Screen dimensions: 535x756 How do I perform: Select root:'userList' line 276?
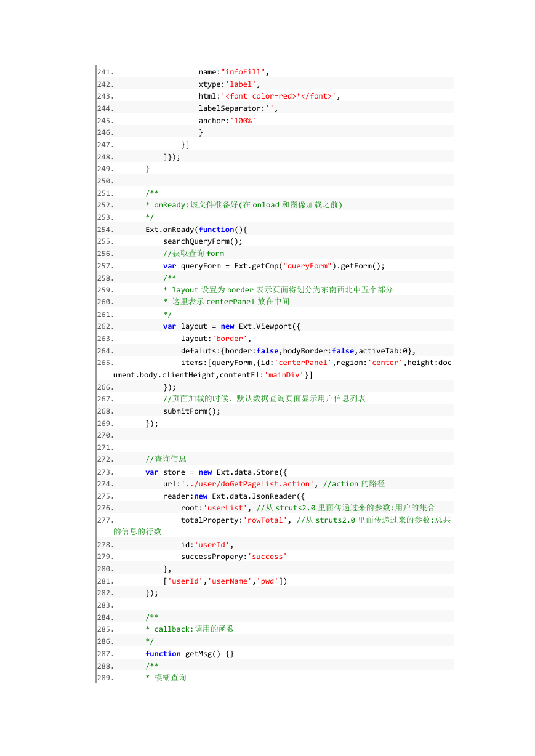pyautogui.click(x=308, y=508)
